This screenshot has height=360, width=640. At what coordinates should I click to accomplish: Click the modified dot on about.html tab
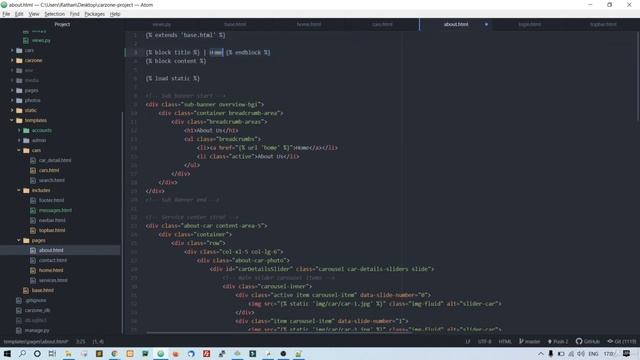pos(486,24)
